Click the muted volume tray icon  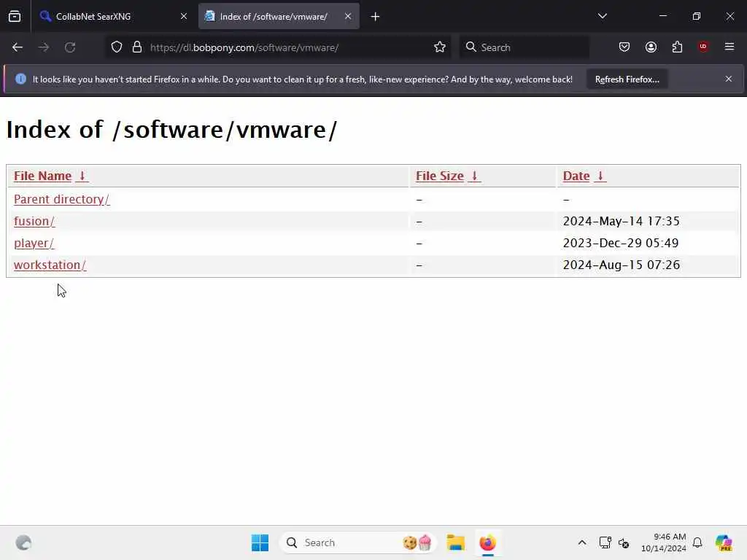coord(624,542)
